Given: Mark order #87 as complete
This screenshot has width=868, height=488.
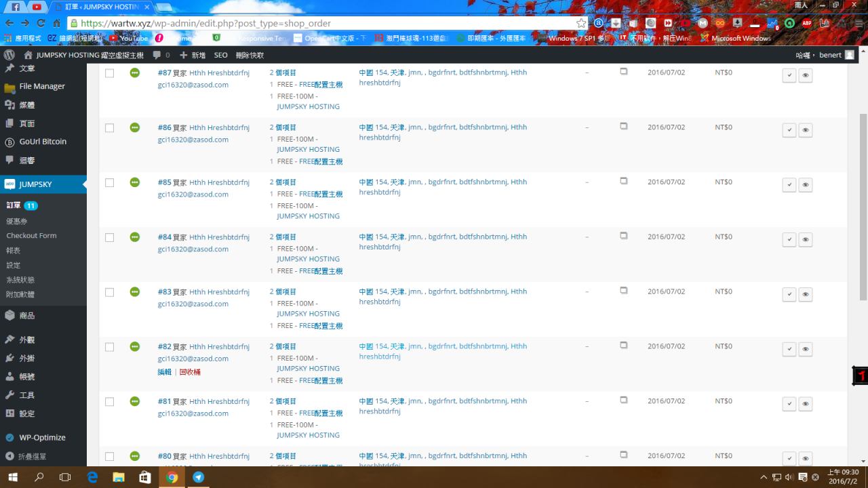Looking at the screenshot, I should click(789, 75).
